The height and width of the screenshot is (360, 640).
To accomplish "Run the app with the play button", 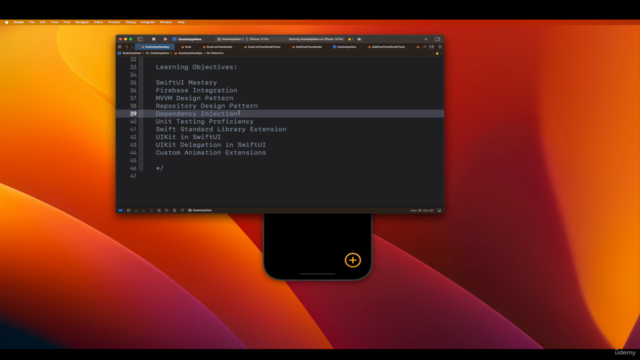I will (165, 39).
